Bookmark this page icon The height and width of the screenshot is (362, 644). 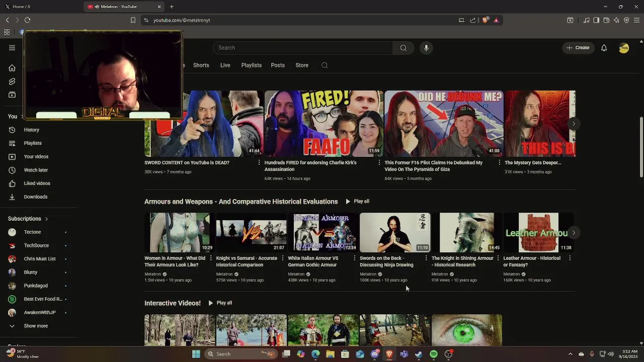(x=133, y=20)
